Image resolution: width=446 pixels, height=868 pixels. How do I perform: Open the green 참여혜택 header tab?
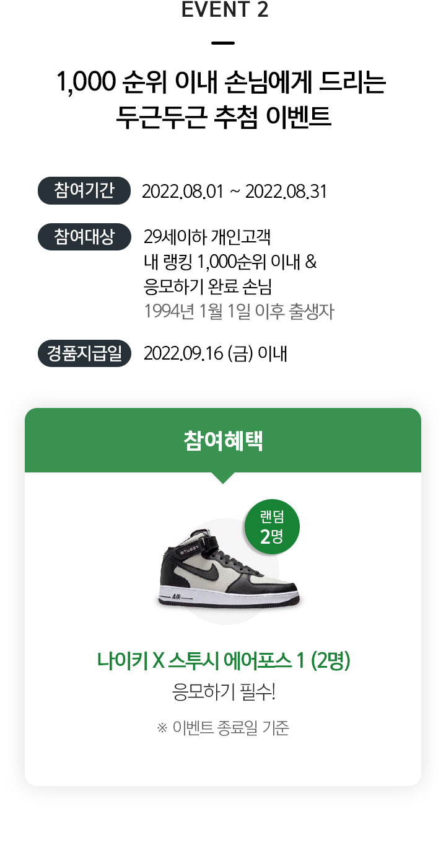[223, 440]
